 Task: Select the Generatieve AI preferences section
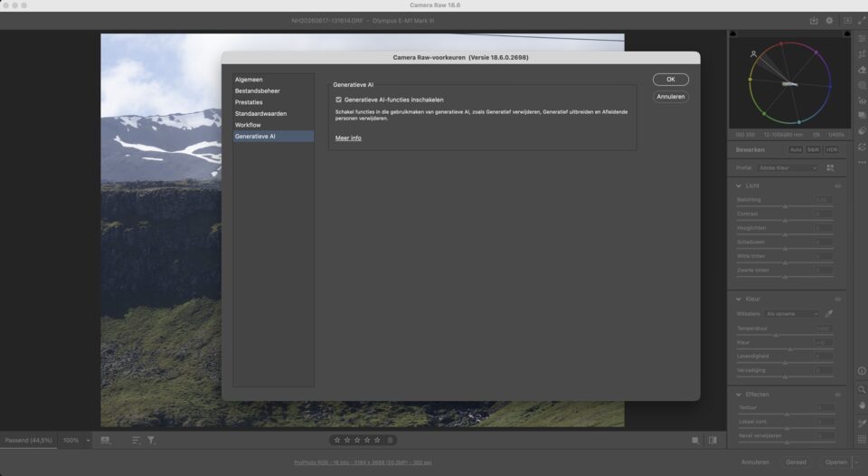coord(273,137)
